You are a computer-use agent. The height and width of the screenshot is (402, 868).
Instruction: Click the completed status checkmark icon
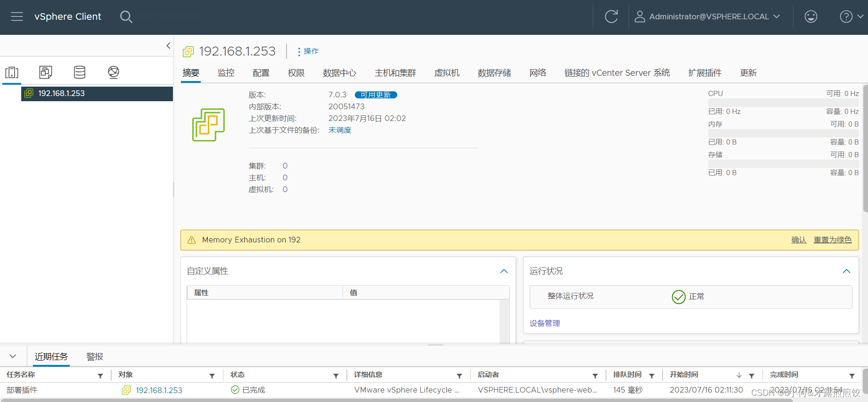pyautogui.click(x=235, y=390)
